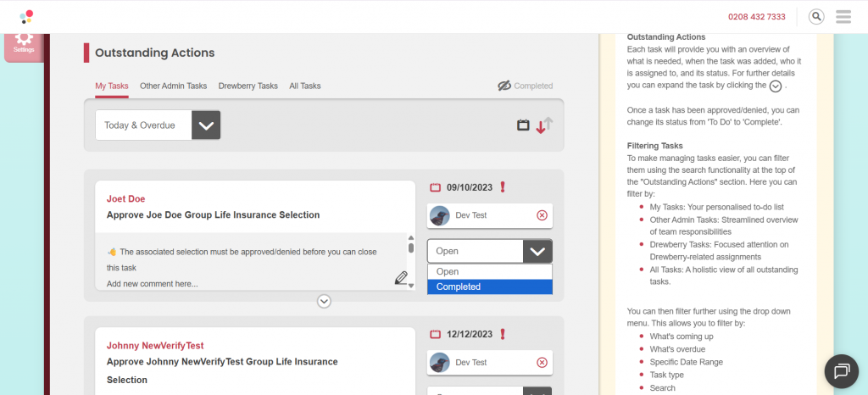Open the Today & Overdue filter dropdown

pos(158,125)
